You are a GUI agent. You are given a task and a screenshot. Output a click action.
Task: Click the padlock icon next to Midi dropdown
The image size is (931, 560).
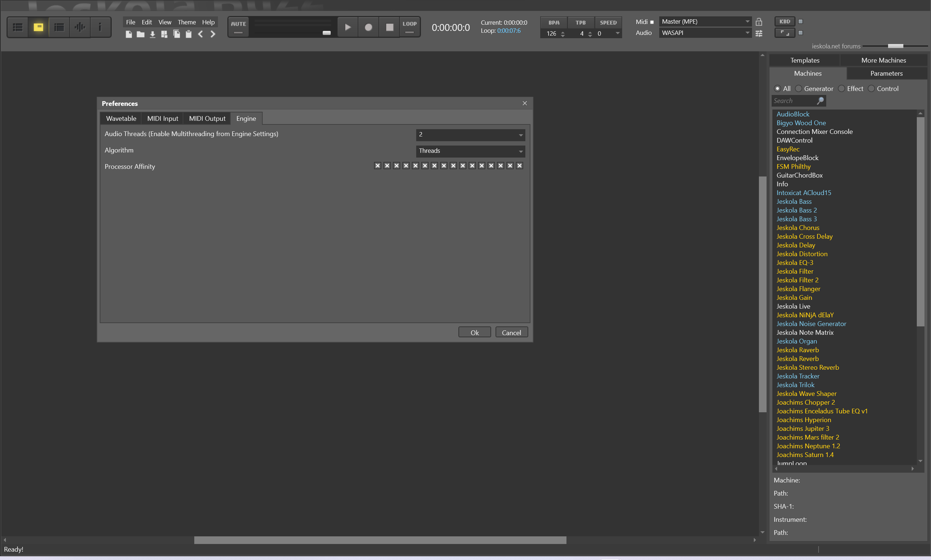tap(759, 22)
